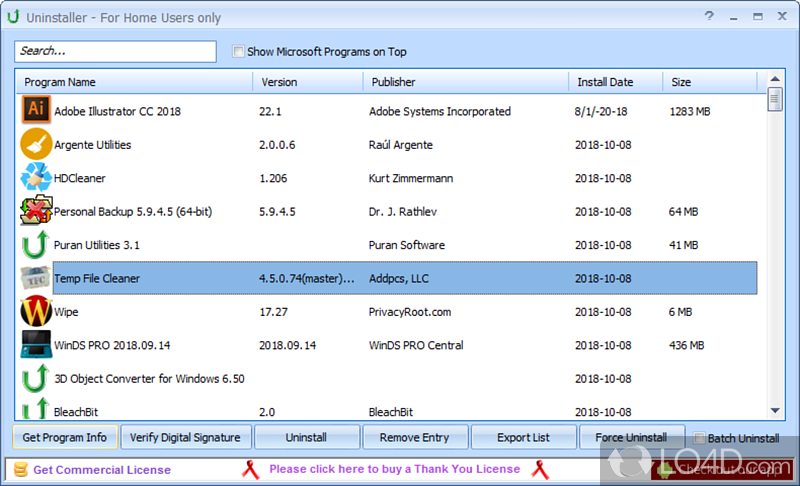Click Force Uninstall button

[631, 438]
